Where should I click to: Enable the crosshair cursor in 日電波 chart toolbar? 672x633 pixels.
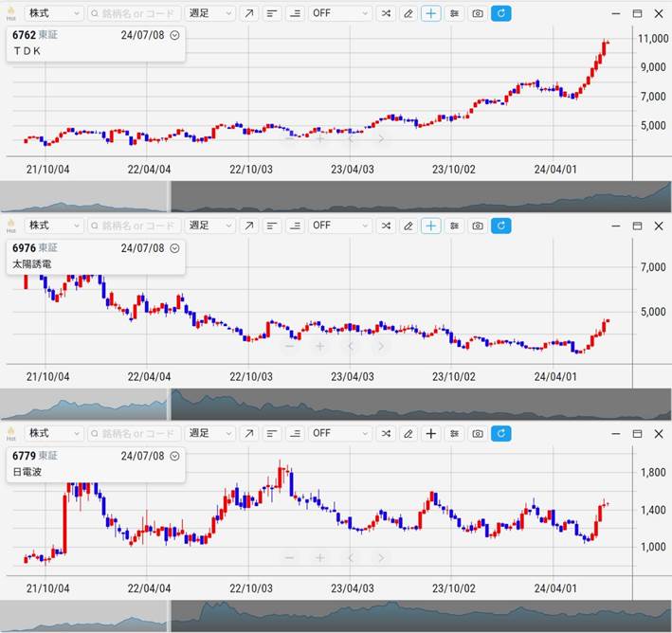click(x=431, y=434)
